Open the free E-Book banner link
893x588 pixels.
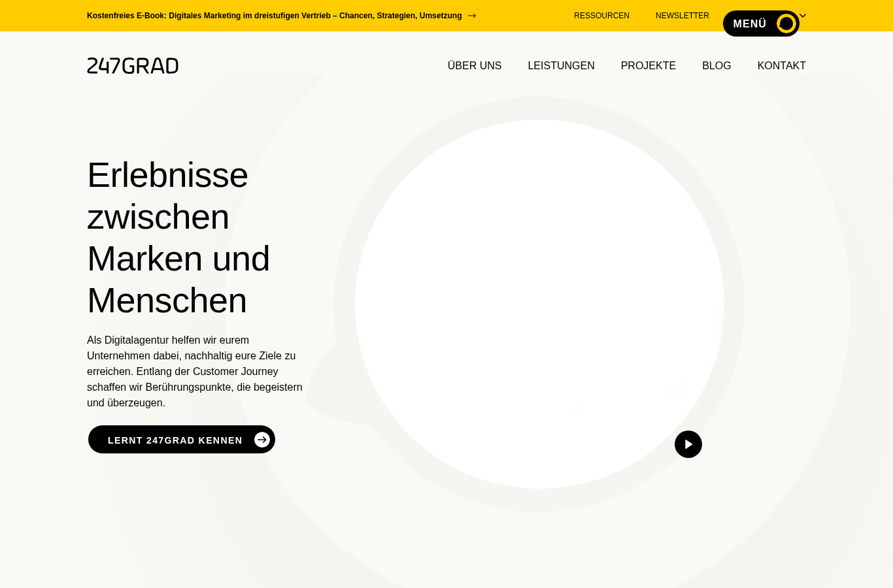click(x=281, y=16)
